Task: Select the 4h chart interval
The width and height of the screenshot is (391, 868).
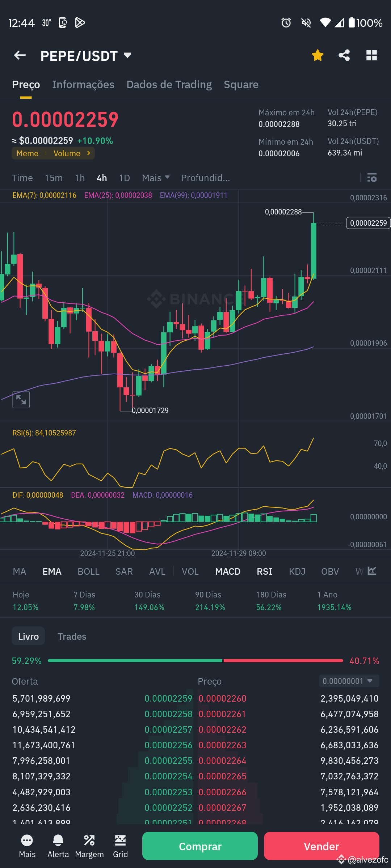Action: tap(102, 178)
